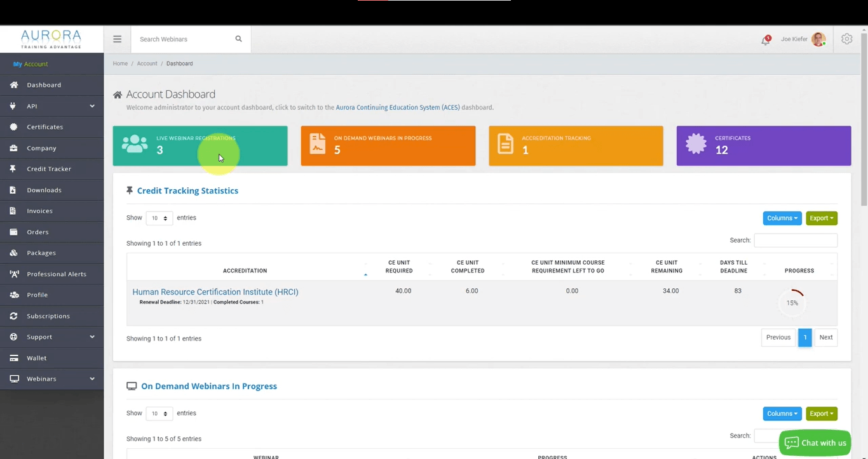This screenshot has width=868, height=459.
Task: Click the search magnifier icon
Action: [x=239, y=39]
